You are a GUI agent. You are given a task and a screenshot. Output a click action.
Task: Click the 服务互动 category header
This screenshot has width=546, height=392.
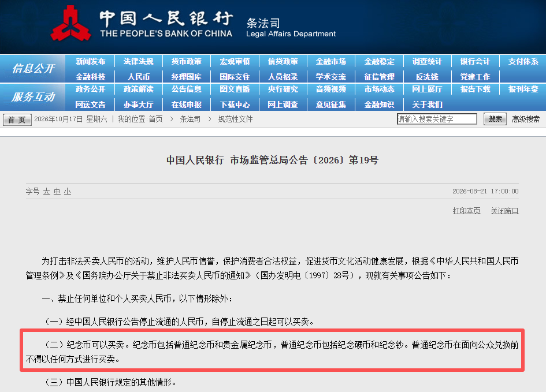tap(33, 96)
